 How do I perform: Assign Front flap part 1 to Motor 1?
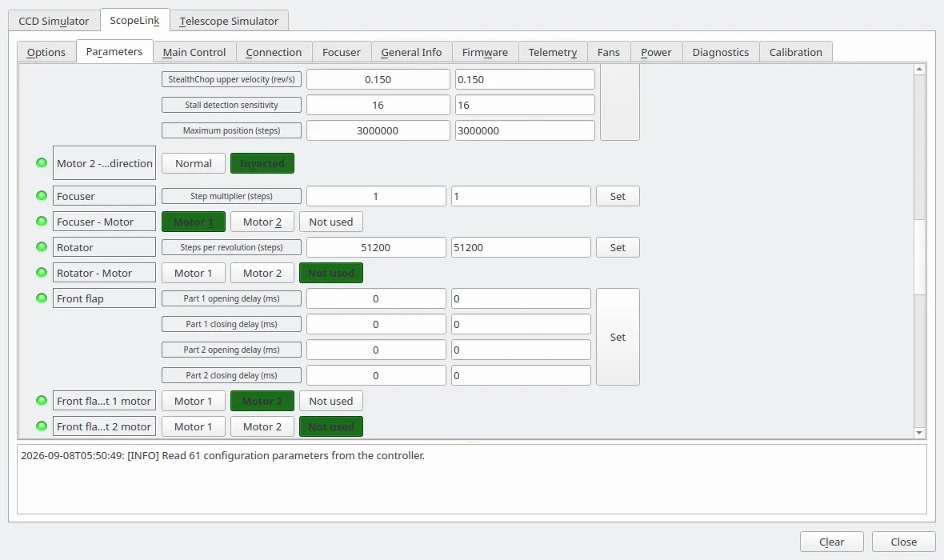[194, 401]
